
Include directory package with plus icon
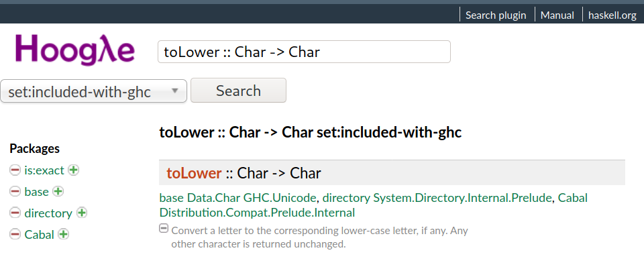(x=82, y=213)
